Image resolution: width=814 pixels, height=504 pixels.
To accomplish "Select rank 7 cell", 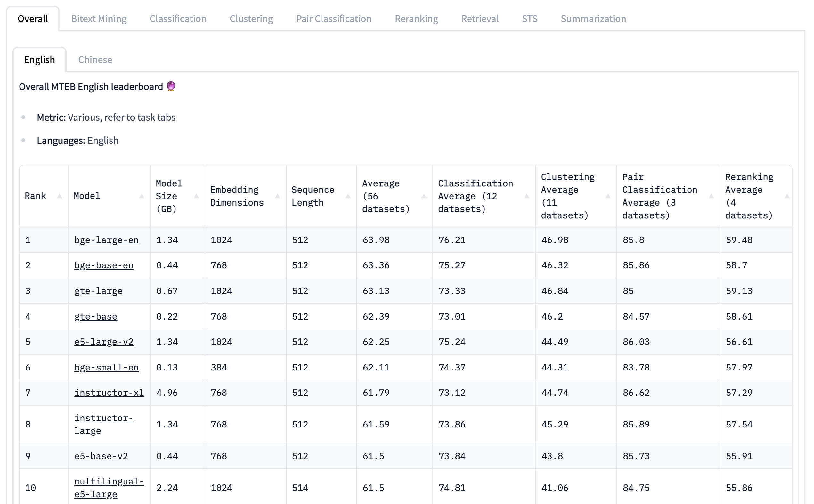I will click(x=28, y=393).
